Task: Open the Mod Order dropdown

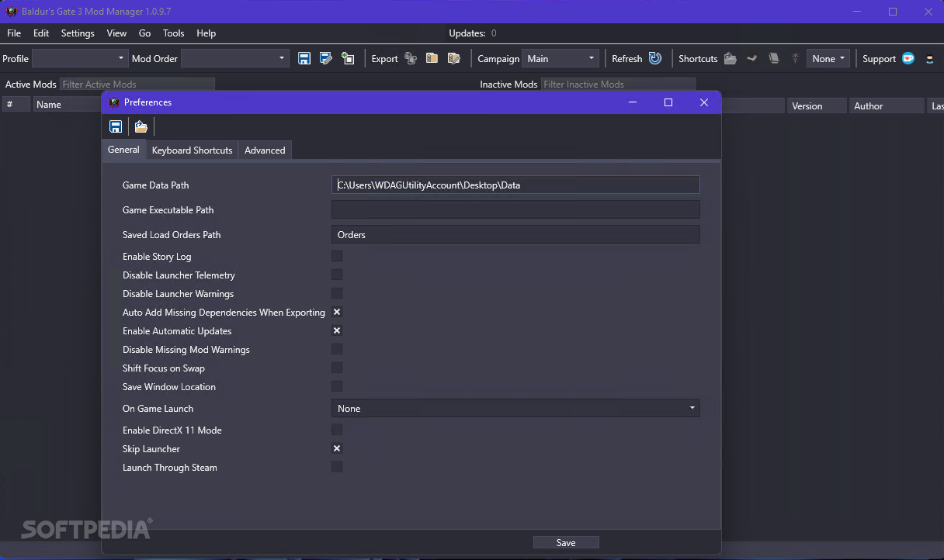Action: [x=235, y=58]
